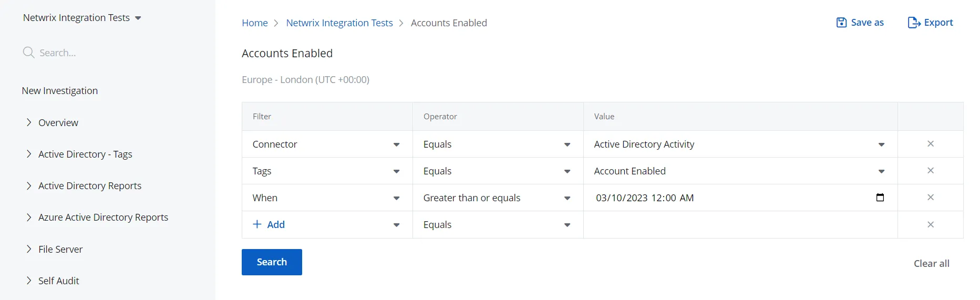This screenshot has width=980, height=300.
Task: Click the Filter column header
Action: pyautogui.click(x=262, y=117)
